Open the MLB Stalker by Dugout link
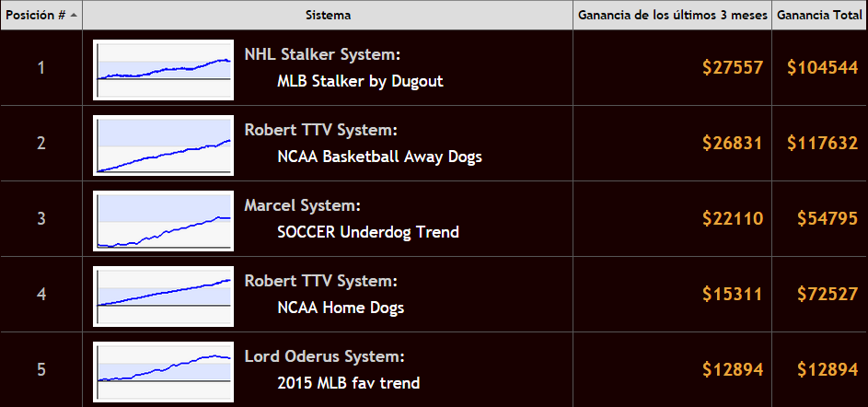The width and height of the screenshot is (868, 407). [x=361, y=81]
